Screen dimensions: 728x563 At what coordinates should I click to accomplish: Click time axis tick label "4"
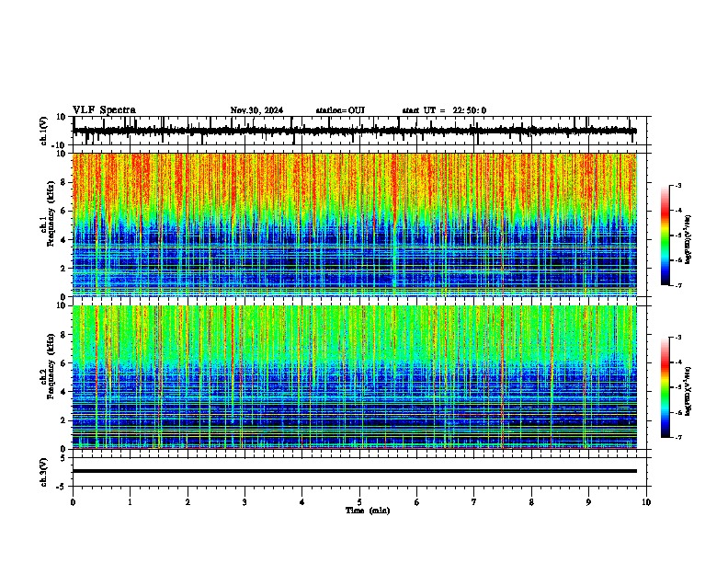point(301,502)
